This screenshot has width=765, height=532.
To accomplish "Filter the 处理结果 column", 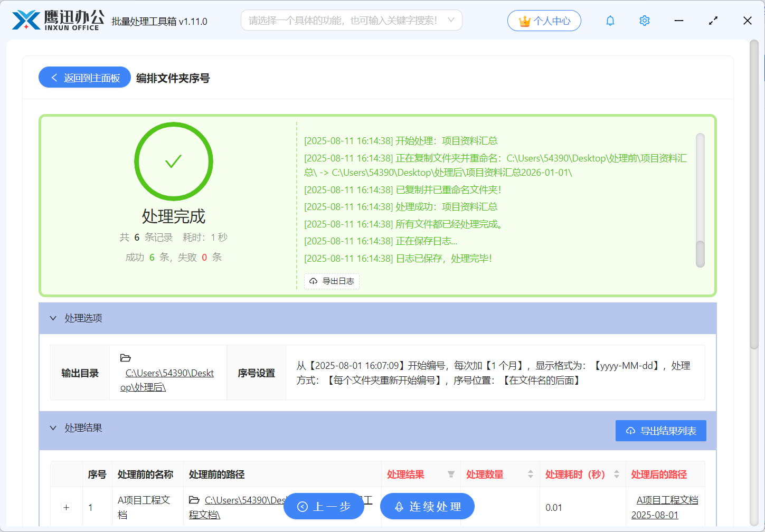I will 451,474.
